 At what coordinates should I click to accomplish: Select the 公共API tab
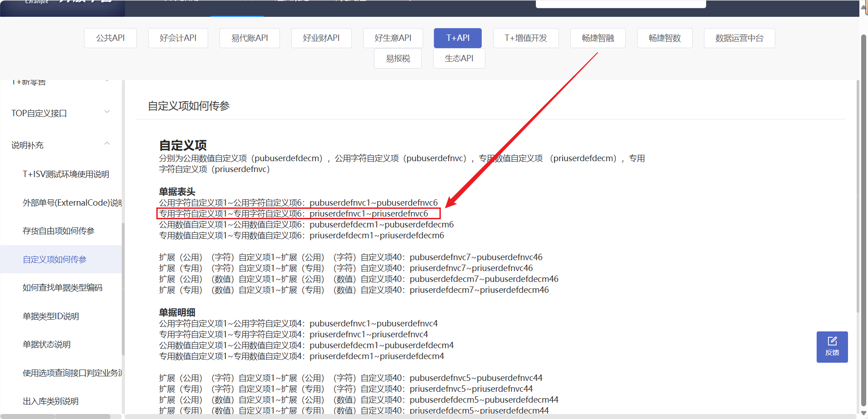(x=110, y=38)
